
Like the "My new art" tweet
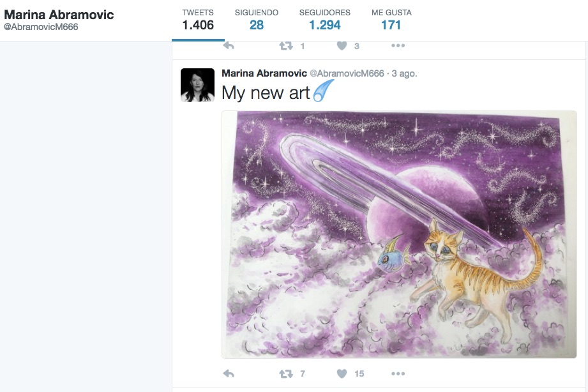point(342,373)
